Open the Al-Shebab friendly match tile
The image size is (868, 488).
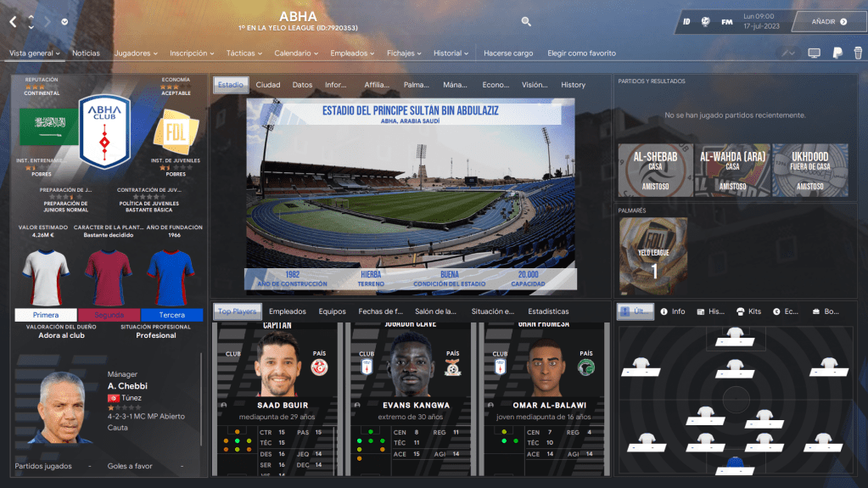coord(654,170)
